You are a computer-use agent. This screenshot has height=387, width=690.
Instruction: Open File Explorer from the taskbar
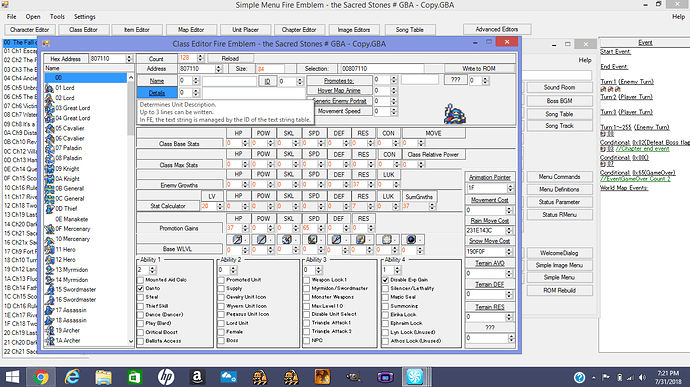click(103, 377)
